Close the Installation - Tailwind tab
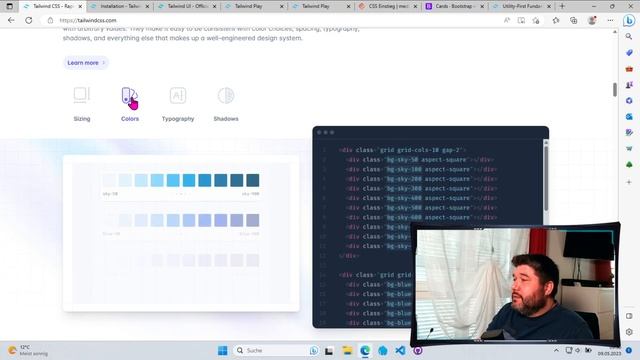This screenshot has height=360, width=640. coord(147,7)
